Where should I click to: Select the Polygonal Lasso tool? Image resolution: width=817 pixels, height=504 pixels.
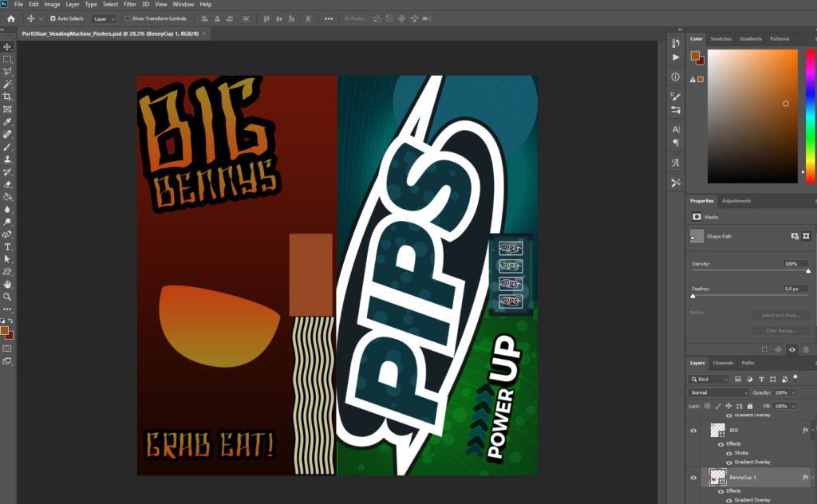click(7, 72)
